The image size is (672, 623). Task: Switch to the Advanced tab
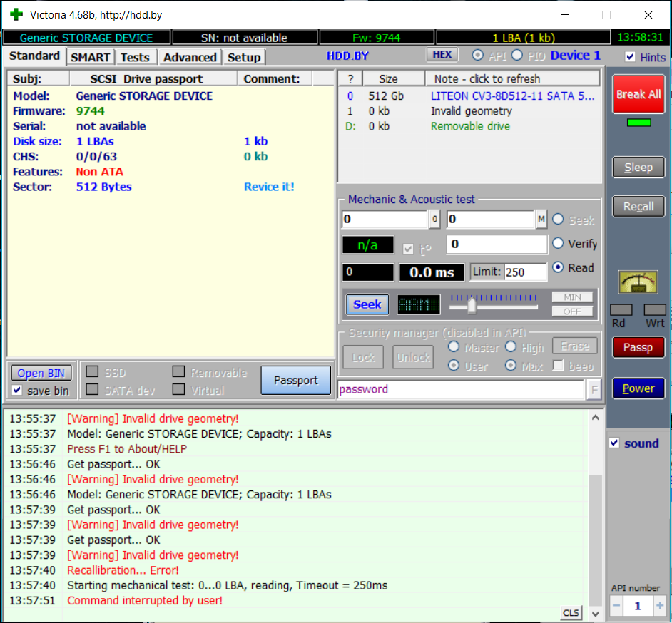tap(190, 57)
